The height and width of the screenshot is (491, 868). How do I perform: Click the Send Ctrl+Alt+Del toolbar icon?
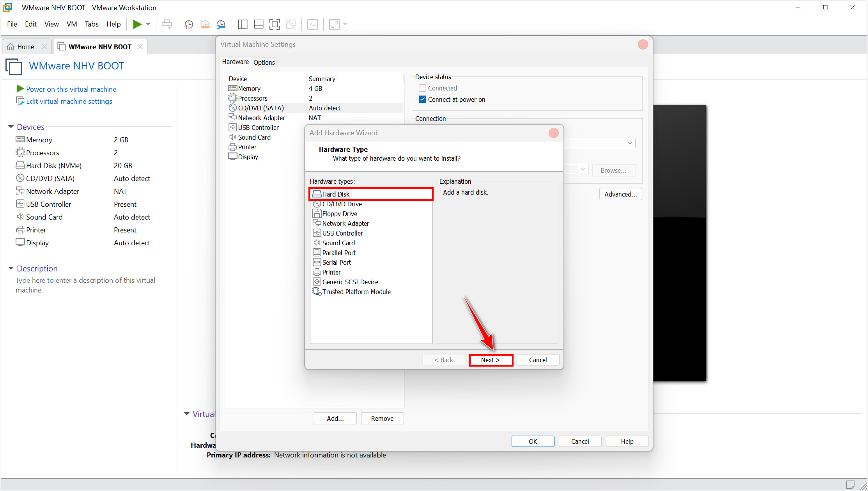coord(167,25)
